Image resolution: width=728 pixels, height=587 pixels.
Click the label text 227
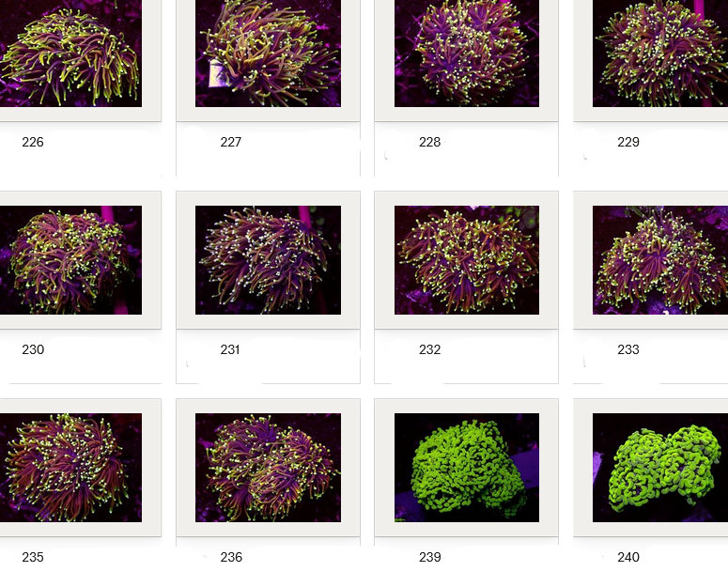tap(231, 142)
